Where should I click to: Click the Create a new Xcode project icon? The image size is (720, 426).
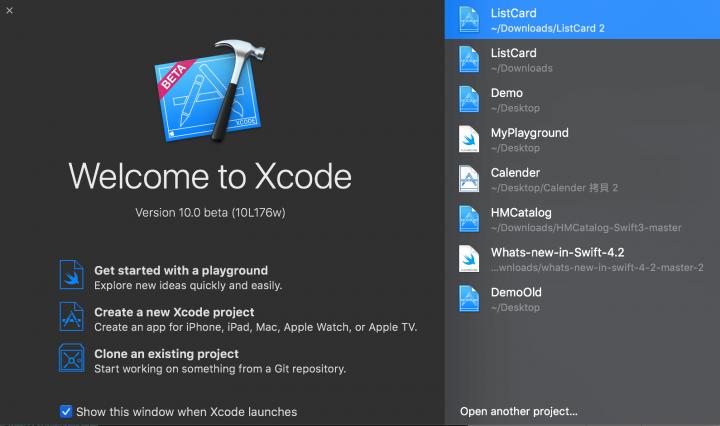(x=72, y=319)
